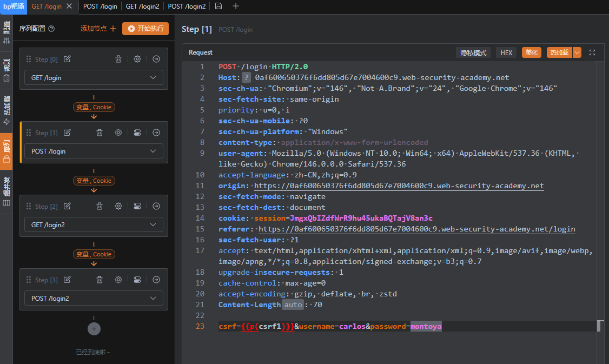
Task: Delete Step [1] with its trash icon
Action: pos(100,133)
